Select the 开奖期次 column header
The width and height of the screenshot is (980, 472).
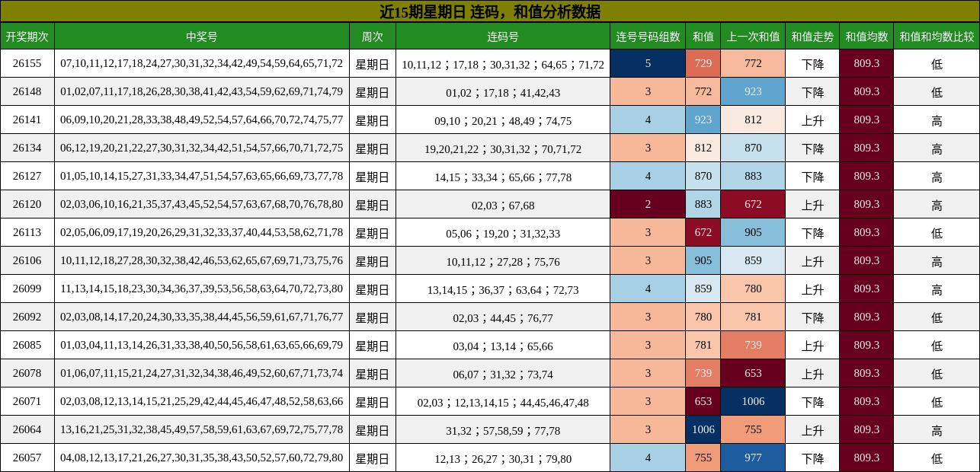pos(27,36)
